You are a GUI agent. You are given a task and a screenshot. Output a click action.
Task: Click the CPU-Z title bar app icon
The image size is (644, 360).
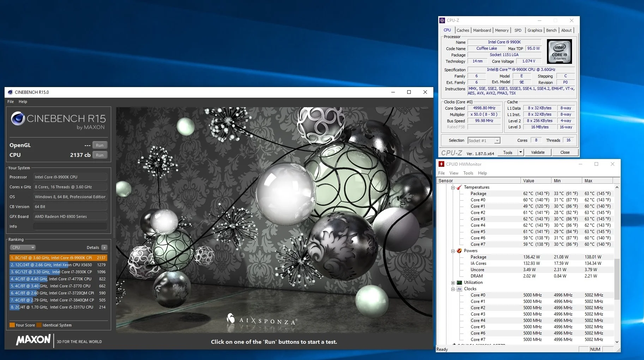(x=442, y=20)
